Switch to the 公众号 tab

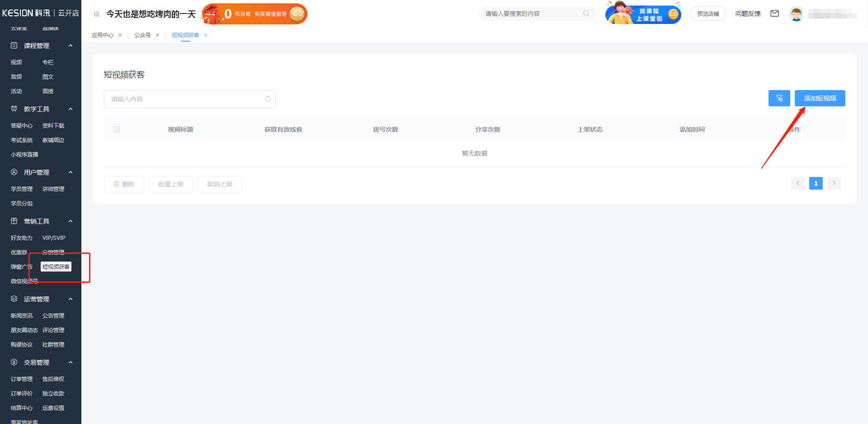pyautogui.click(x=142, y=35)
